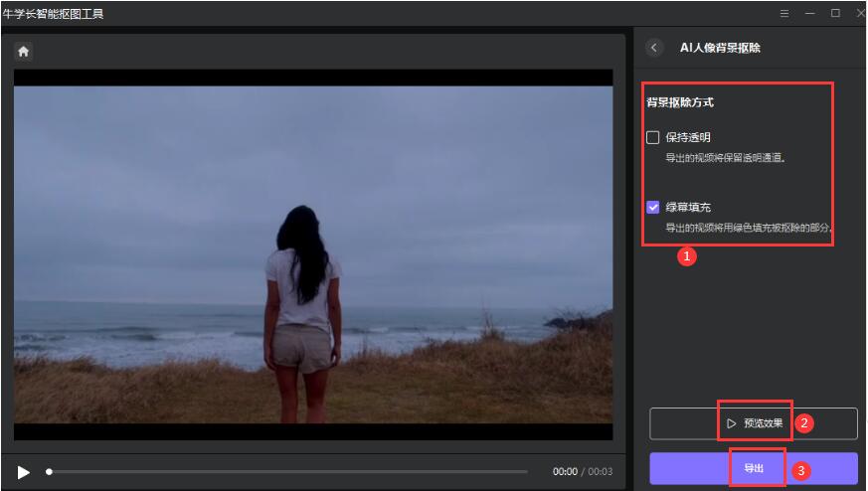Image resolution: width=868 pixels, height=491 pixels.
Task: Click the triangle icon inside 预览效果 button
Action: pos(731,423)
